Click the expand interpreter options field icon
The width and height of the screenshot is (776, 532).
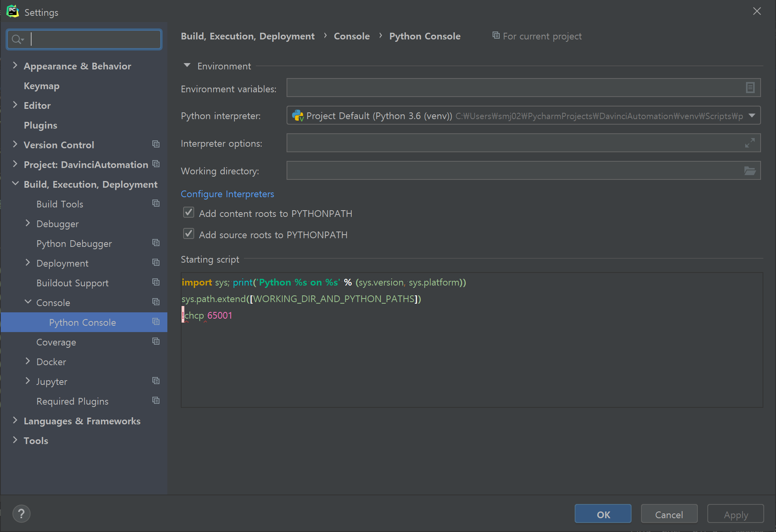coord(750,143)
